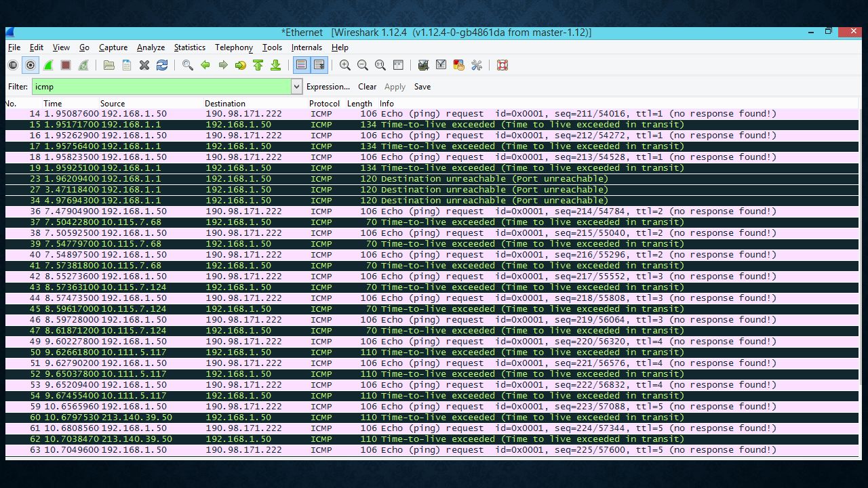
Task: Sort by the Destination column header
Action: [x=225, y=104]
